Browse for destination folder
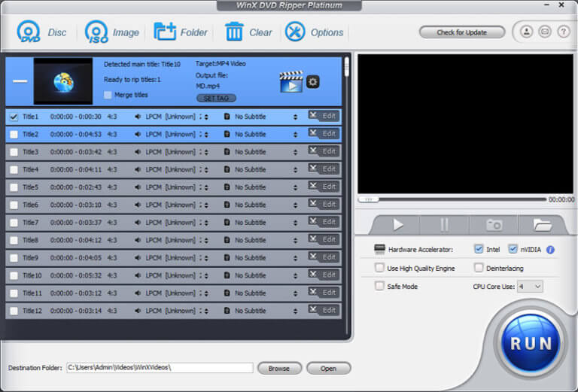578x392 pixels. [279, 368]
